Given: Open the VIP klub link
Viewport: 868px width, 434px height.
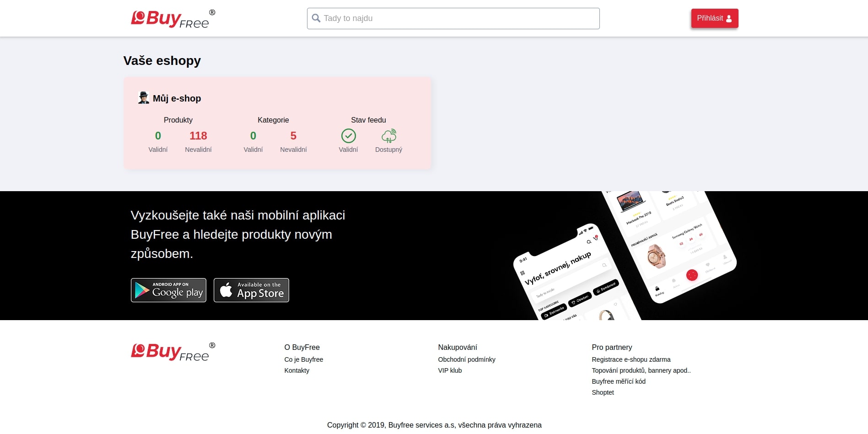Looking at the screenshot, I should coord(450,370).
